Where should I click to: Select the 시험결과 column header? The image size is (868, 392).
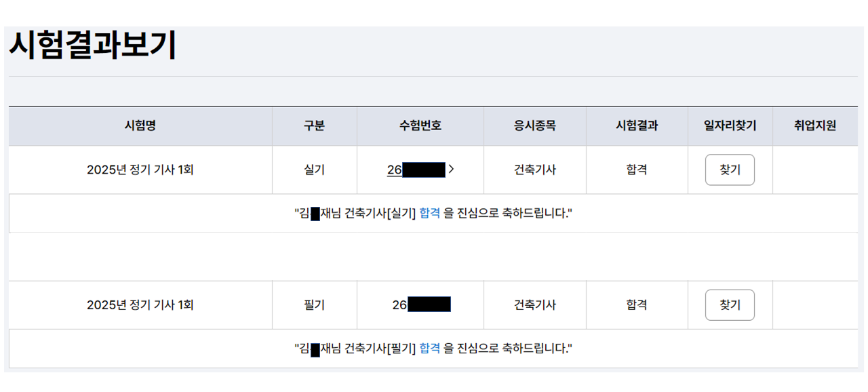(x=636, y=125)
